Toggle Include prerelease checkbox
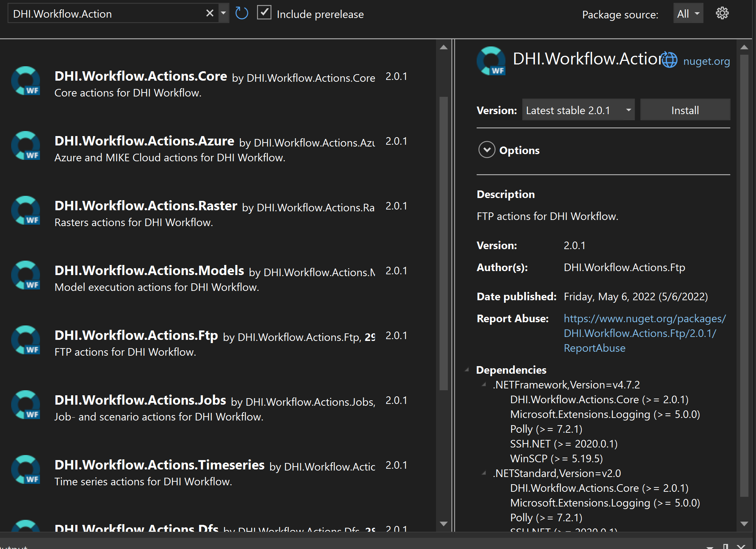This screenshot has height=549, width=756. point(264,13)
